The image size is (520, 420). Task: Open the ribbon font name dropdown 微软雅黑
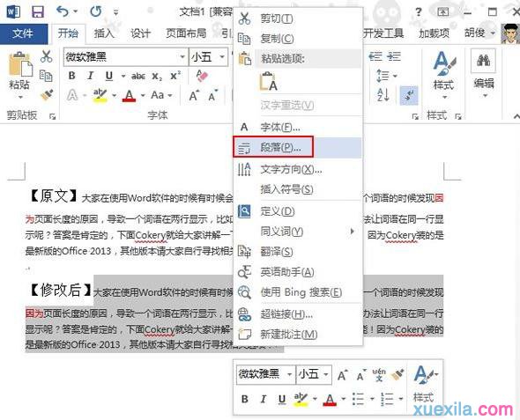(x=182, y=57)
